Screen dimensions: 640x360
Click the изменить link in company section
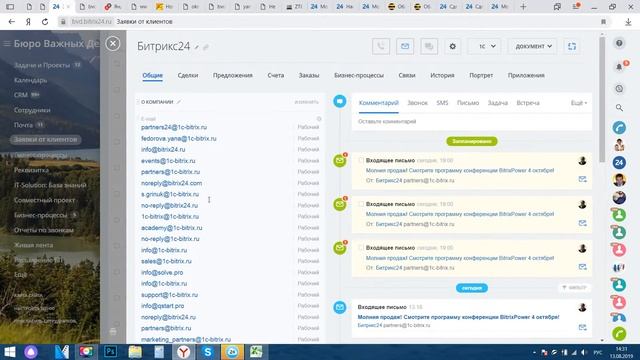point(307,102)
